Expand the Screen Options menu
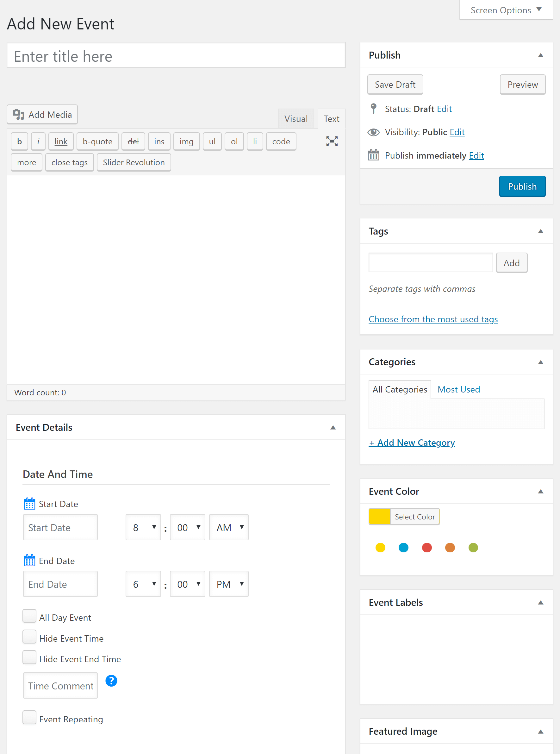This screenshot has height=754, width=560. 506,10
